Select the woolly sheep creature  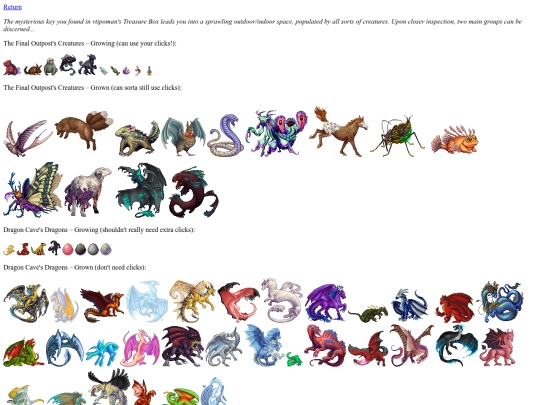[x=88, y=191]
